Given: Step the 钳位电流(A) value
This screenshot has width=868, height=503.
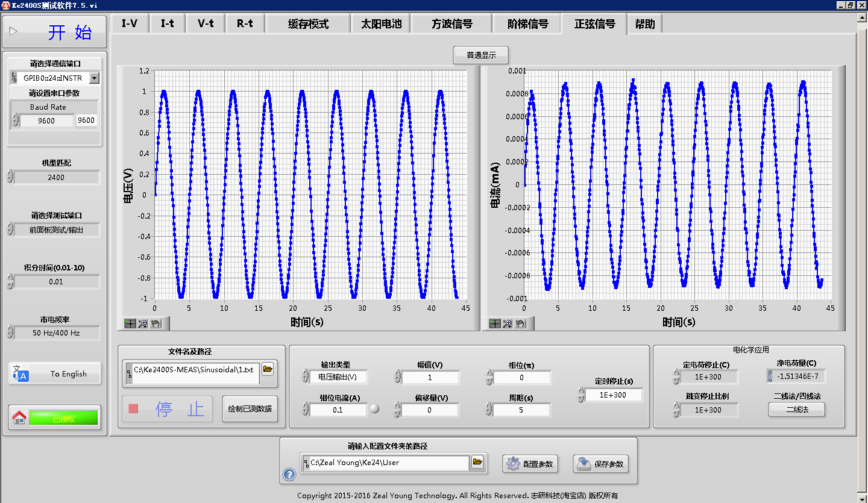Looking at the screenshot, I should (x=306, y=410).
